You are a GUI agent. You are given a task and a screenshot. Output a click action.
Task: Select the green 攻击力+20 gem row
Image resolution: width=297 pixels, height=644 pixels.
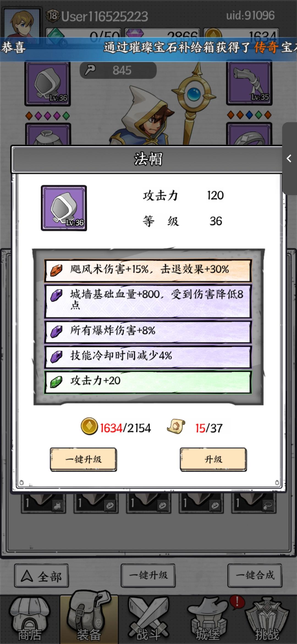[x=148, y=382]
